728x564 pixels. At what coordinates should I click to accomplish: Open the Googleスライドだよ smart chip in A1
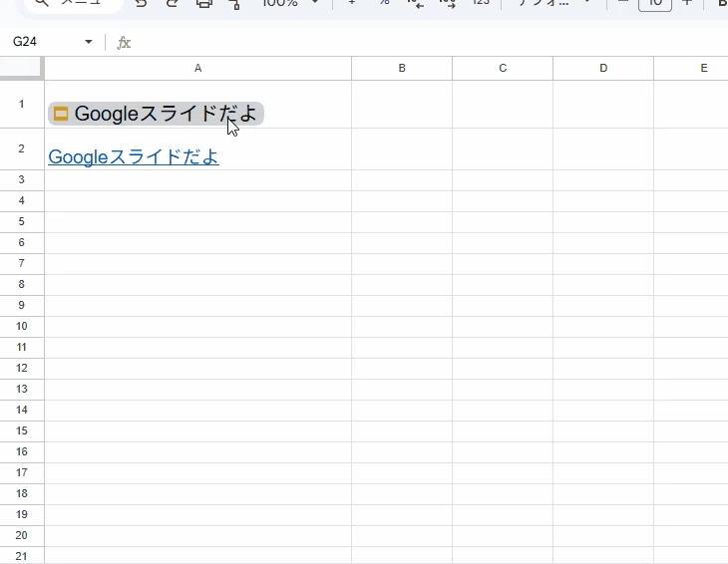click(156, 114)
